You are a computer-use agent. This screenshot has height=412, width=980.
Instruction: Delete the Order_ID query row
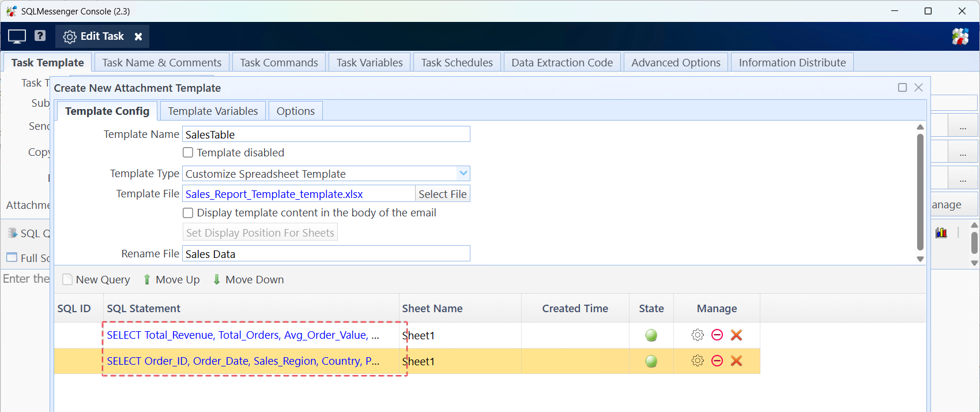736,361
